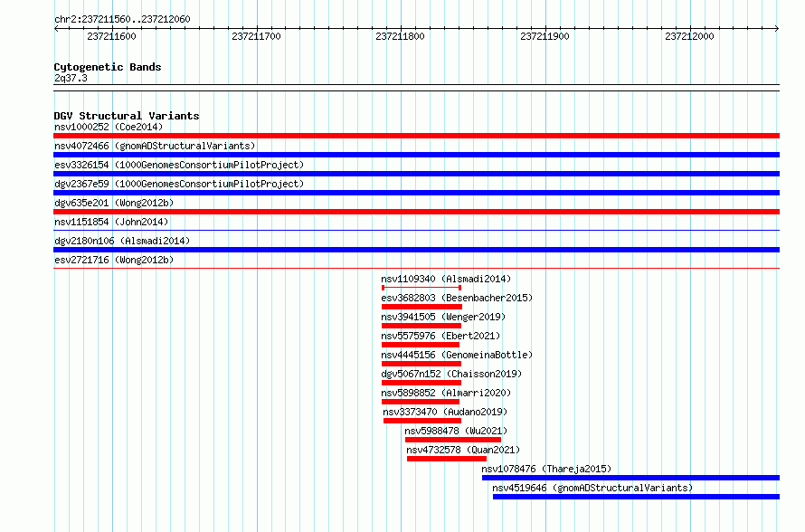Click ruler position 237212000

[689, 36]
